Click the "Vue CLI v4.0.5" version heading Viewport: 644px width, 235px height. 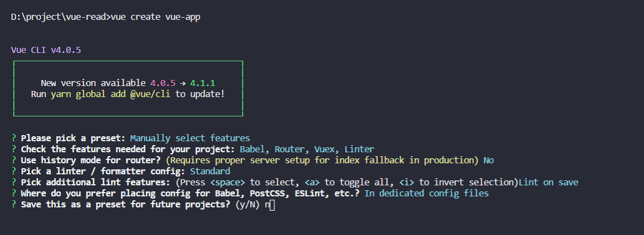(x=46, y=50)
